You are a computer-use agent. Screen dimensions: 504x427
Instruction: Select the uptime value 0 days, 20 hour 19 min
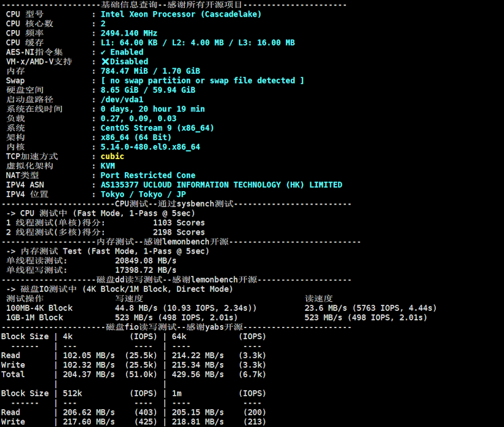tap(152, 109)
